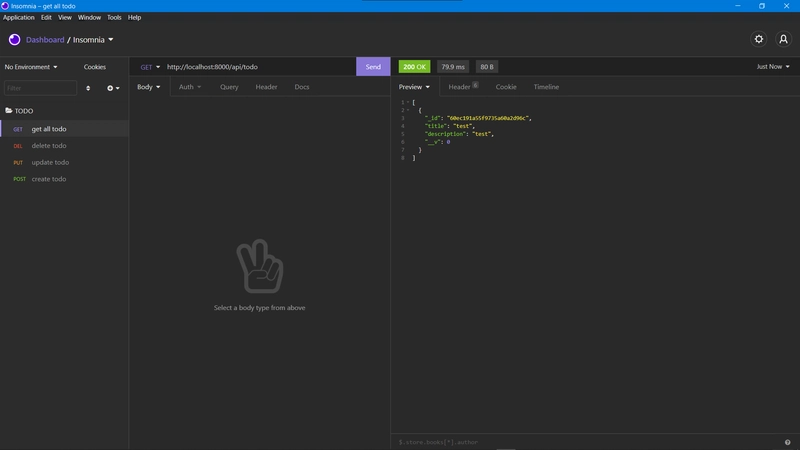
Task: Click the TODO folder icon
Action: coord(9,110)
